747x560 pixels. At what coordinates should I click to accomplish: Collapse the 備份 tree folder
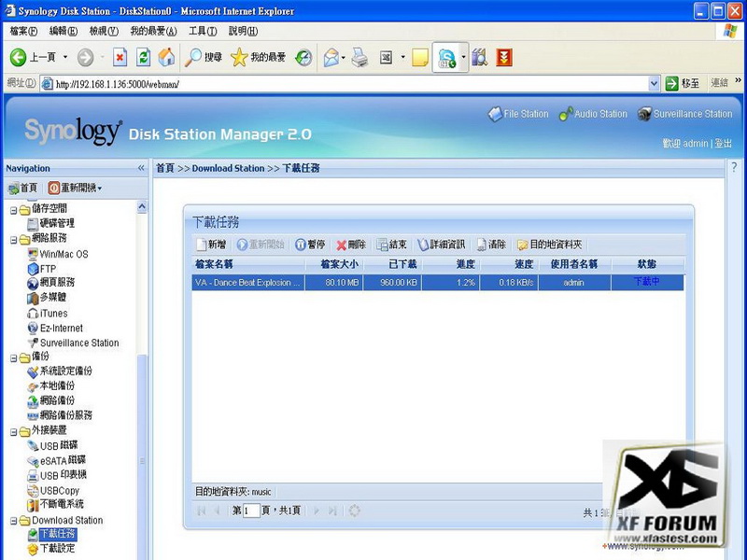(14, 358)
